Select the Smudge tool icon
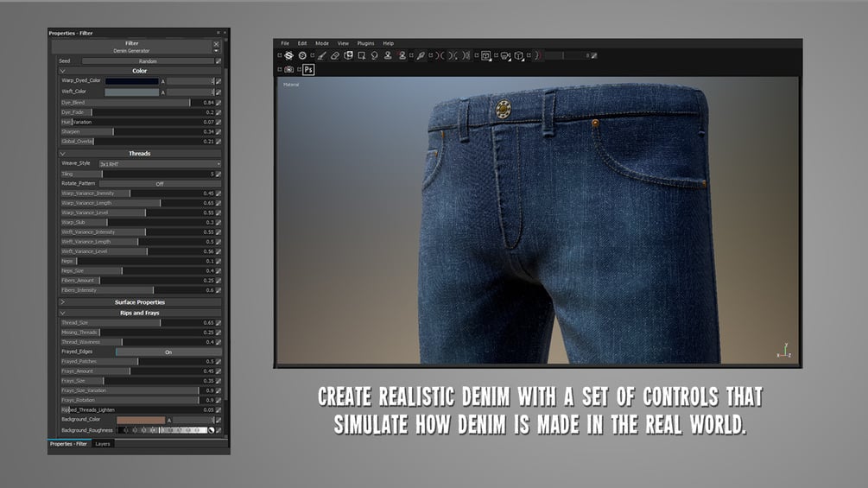Screen dimensions: 868x488 point(375,55)
